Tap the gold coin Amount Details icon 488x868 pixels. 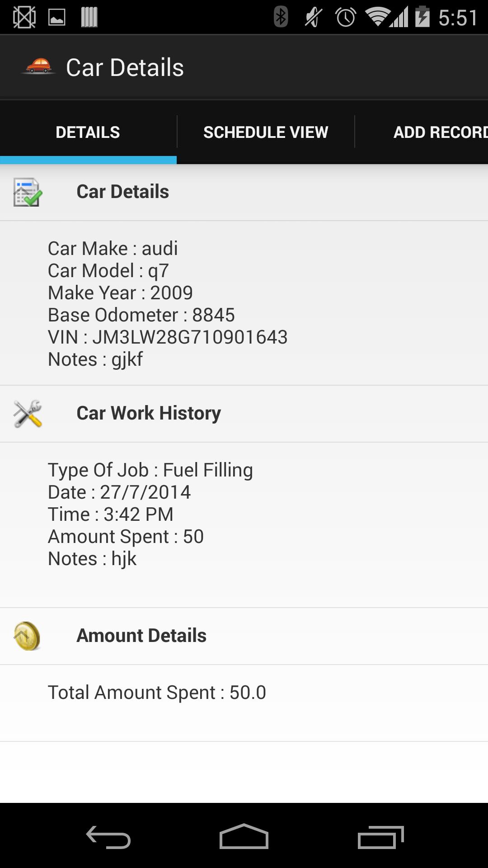click(x=27, y=636)
